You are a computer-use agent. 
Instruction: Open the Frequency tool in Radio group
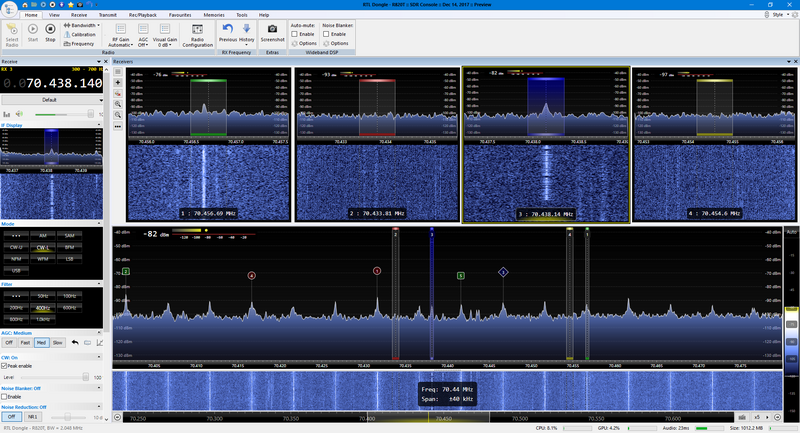click(79, 43)
